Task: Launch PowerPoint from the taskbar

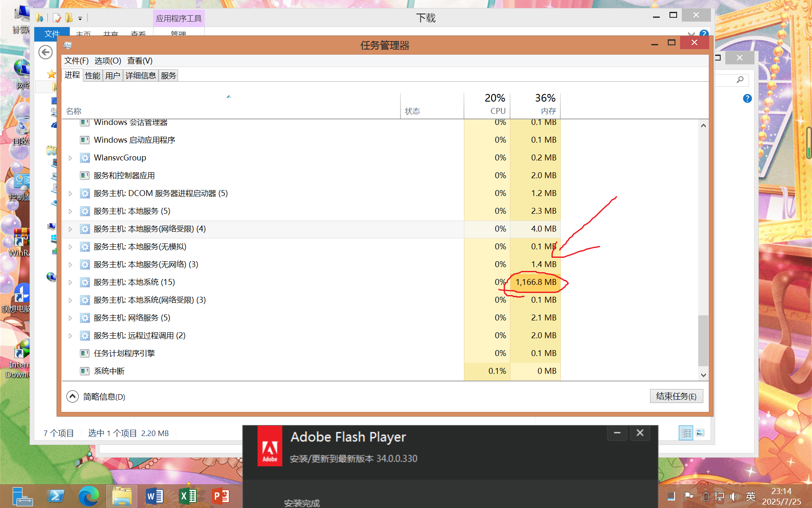Action: coord(221,495)
